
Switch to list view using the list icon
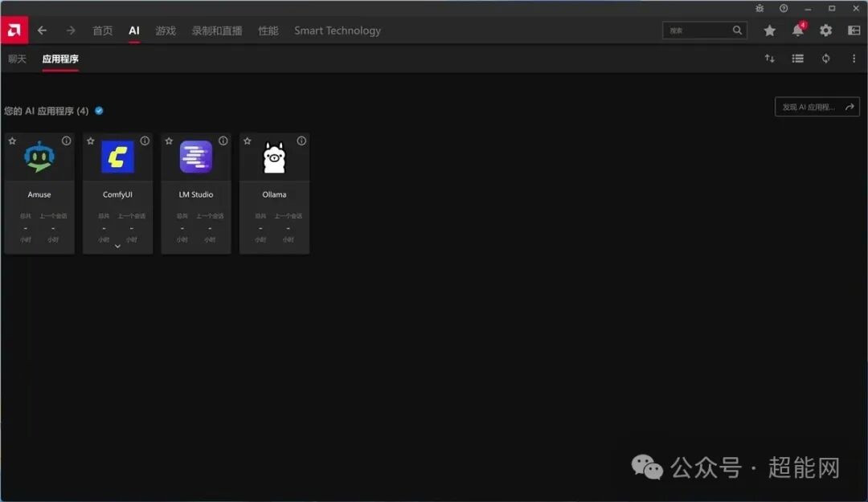(797, 58)
